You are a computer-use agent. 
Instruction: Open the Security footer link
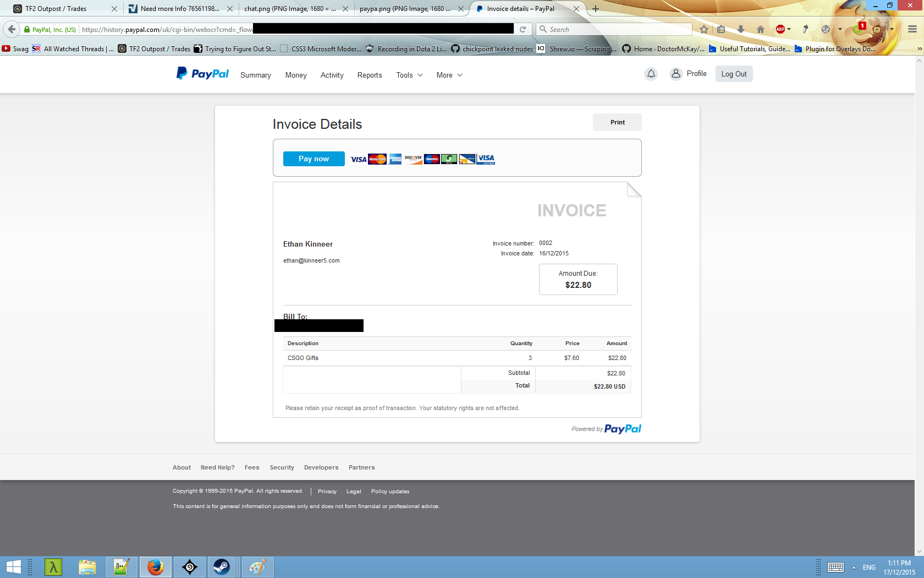tap(282, 467)
